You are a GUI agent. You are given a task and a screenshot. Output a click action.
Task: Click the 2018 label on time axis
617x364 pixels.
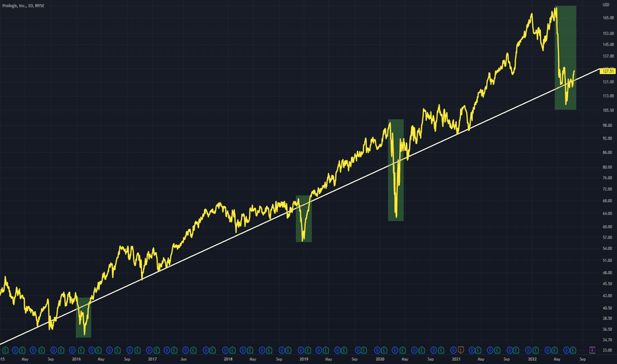[x=228, y=359]
